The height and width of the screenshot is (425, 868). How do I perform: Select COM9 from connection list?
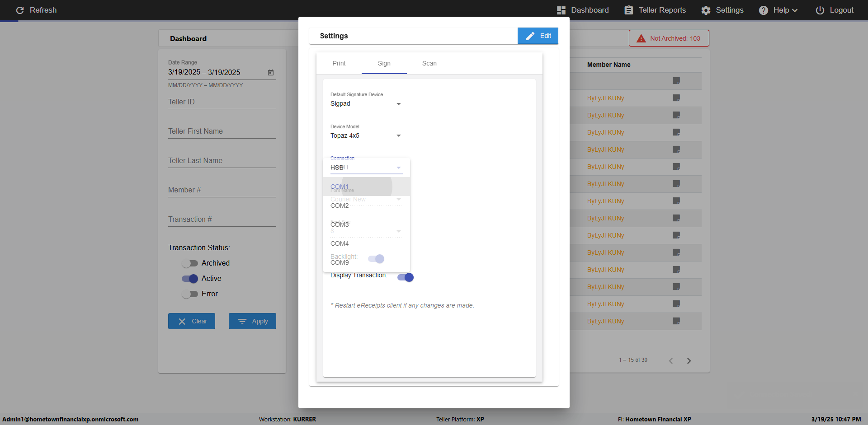(x=367, y=262)
